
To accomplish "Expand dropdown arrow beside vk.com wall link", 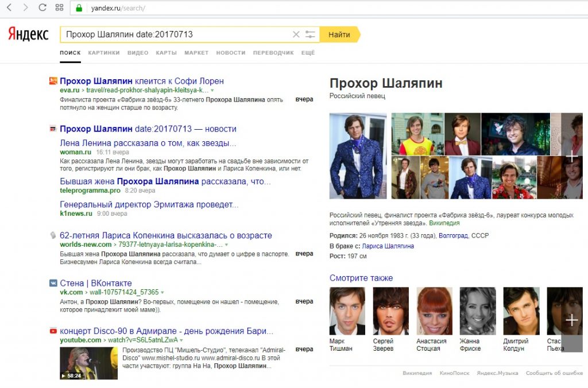I will coord(163,293).
